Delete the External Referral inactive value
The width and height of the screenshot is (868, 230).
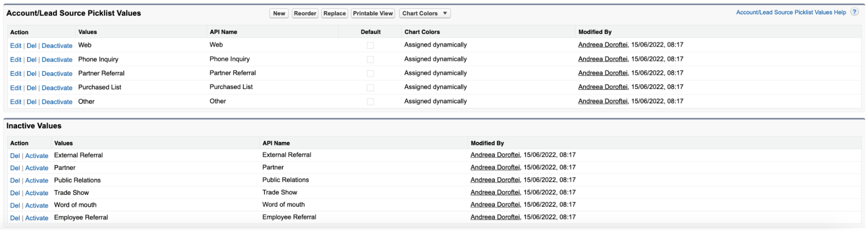pos(15,155)
